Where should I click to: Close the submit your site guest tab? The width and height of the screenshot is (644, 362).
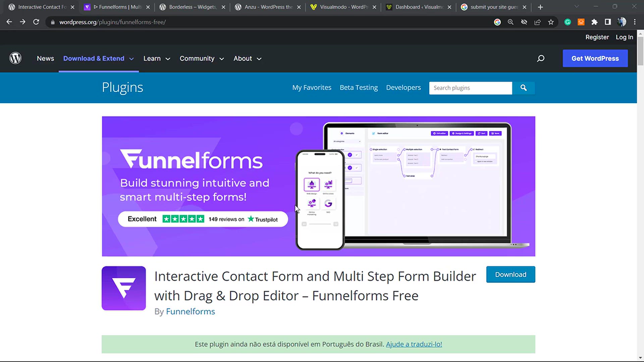pyautogui.click(x=525, y=7)
